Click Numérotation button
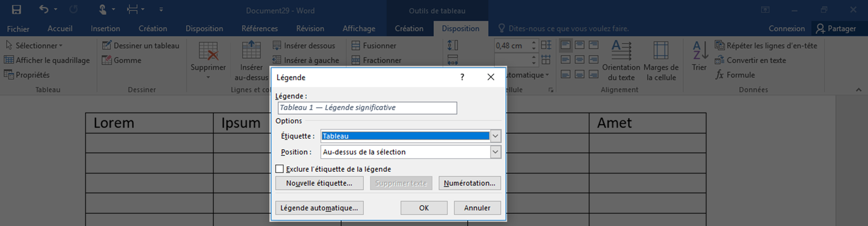The width and height of the screenshot is (868, 226). 469,183
